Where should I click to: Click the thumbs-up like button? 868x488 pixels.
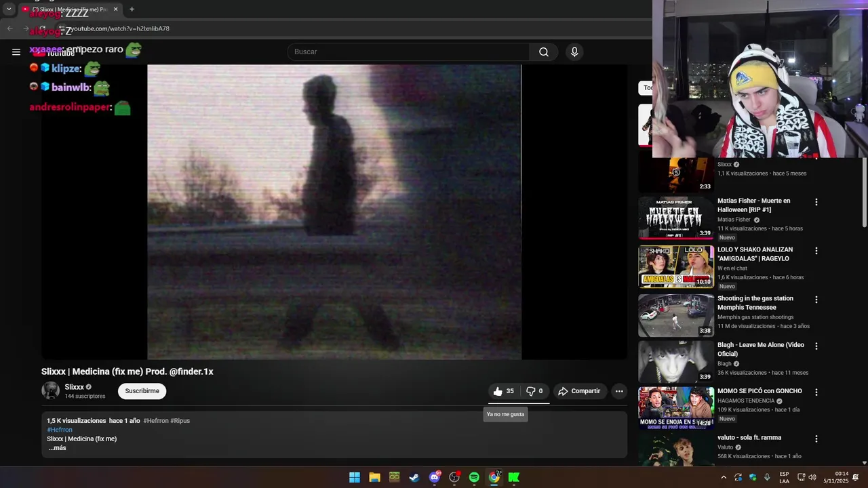(x=503, y=391)
